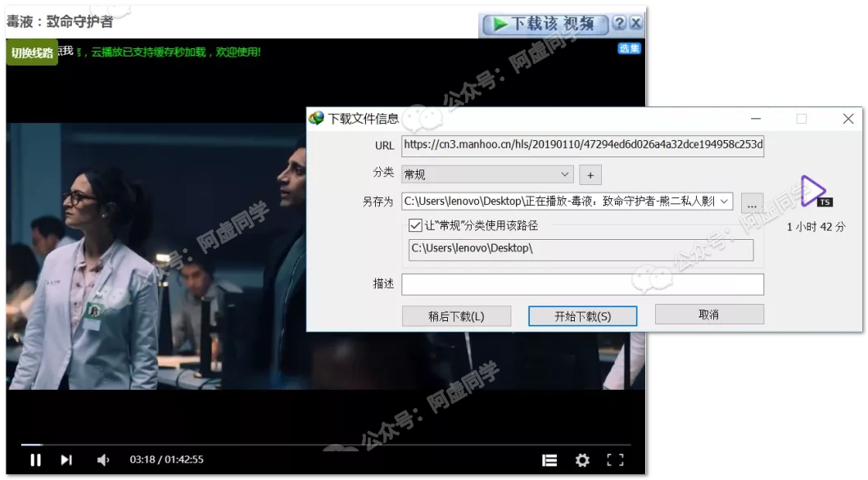Click the 下载该视频 download panel button
The height and width of the screenshot is (480, 868).
(546, 24)
